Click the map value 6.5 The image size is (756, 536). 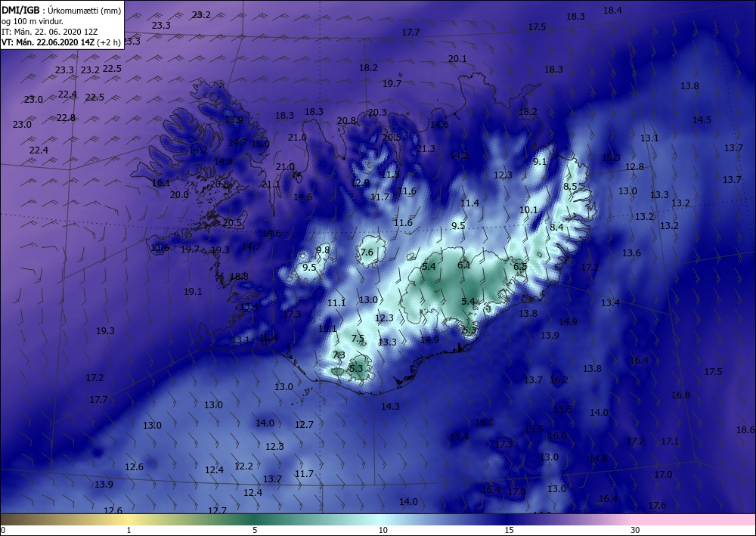(520, 266)
